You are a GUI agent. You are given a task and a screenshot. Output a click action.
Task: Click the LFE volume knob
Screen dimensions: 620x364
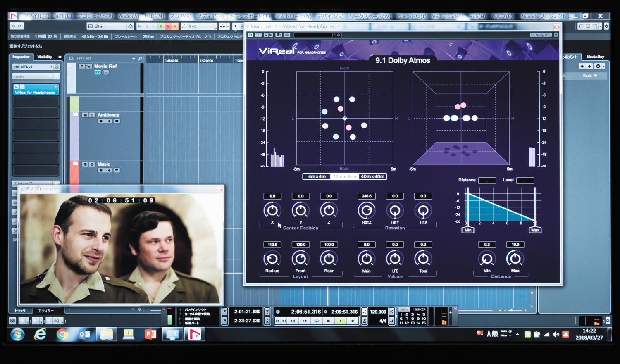395,259
